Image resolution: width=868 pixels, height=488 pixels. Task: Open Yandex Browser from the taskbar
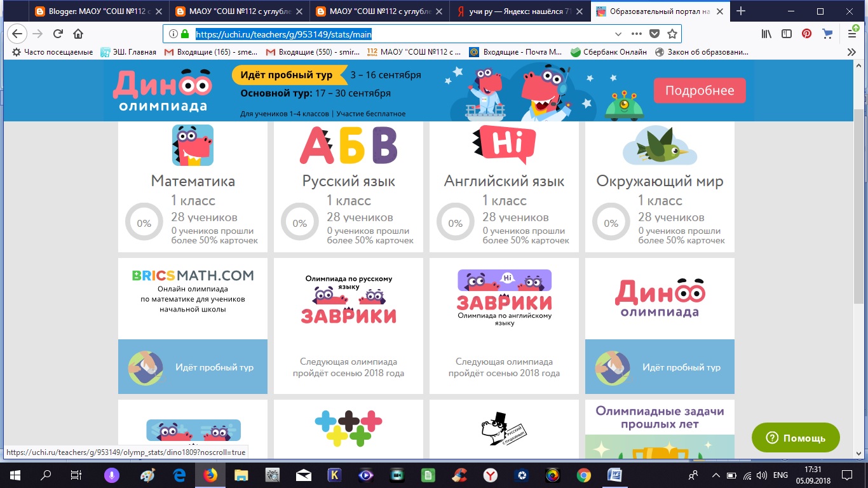click(x=491, y=475)
